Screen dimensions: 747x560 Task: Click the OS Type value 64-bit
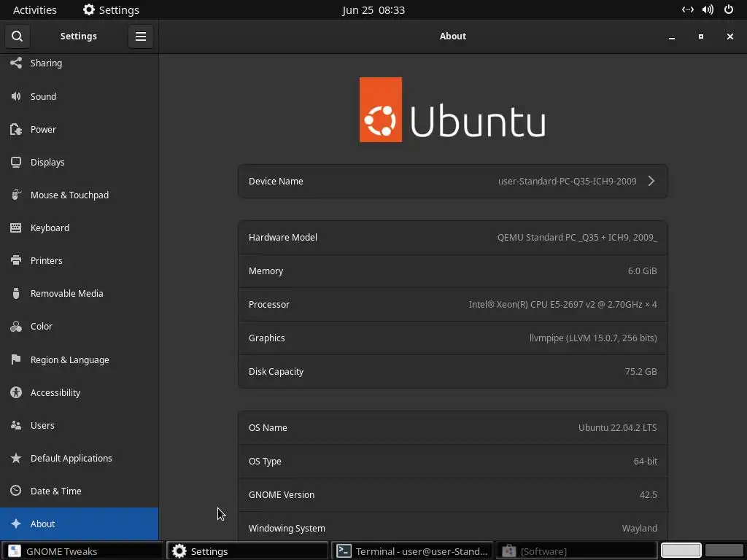coord(645,461)
